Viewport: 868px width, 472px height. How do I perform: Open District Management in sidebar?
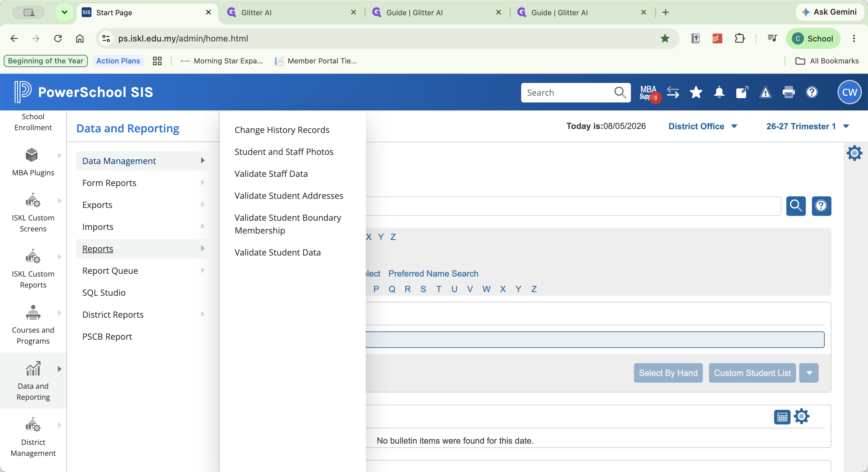coord(33,437)
